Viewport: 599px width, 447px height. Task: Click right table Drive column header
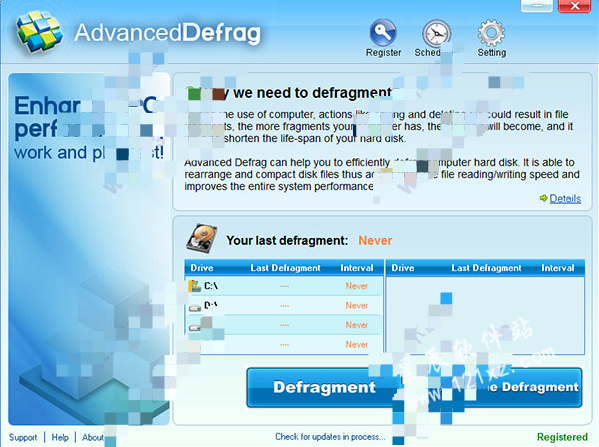[x=403, y=268]
